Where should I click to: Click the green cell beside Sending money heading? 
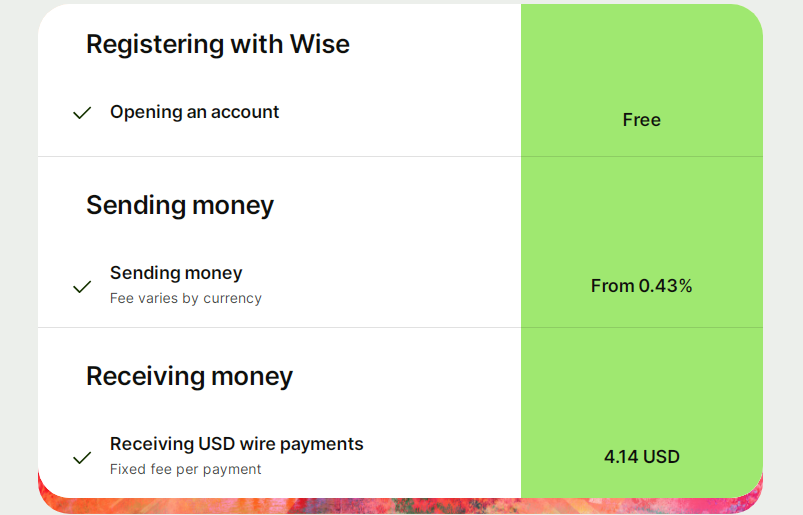(641, 206)
